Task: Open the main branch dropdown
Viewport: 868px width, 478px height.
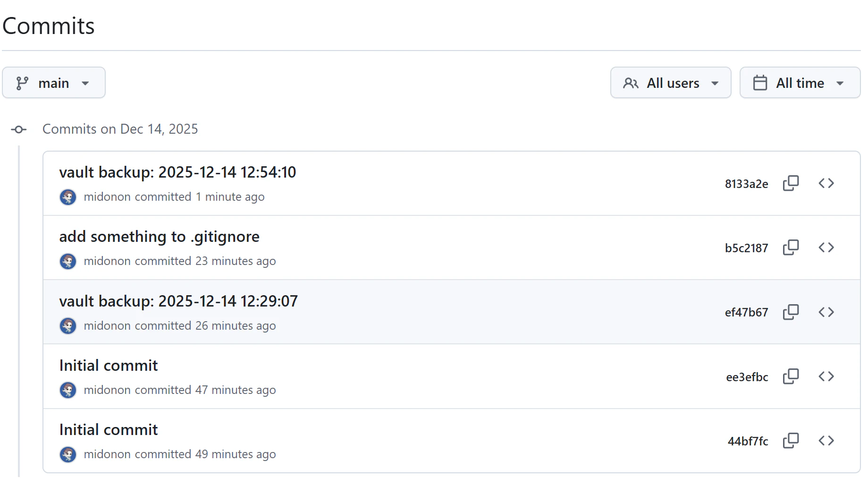Action: (x=54, y=83)
